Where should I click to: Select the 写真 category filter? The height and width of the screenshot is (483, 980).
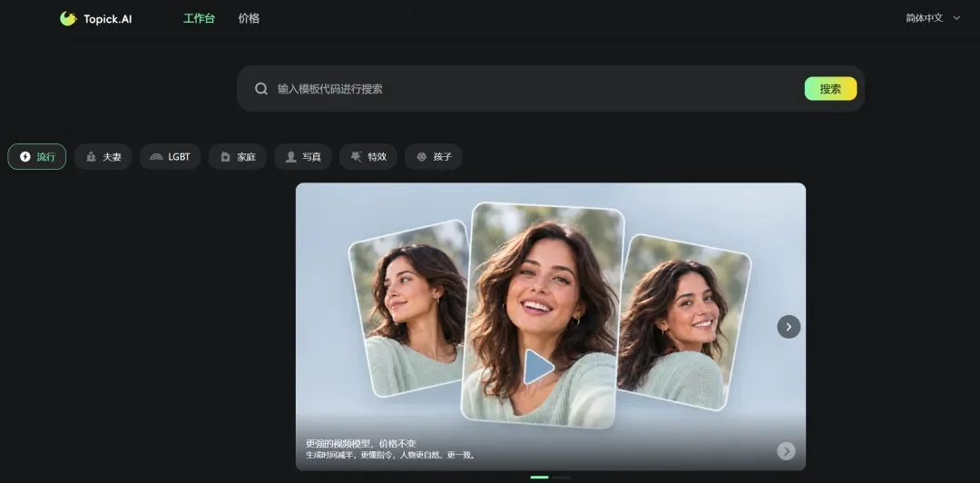point(302,156)
